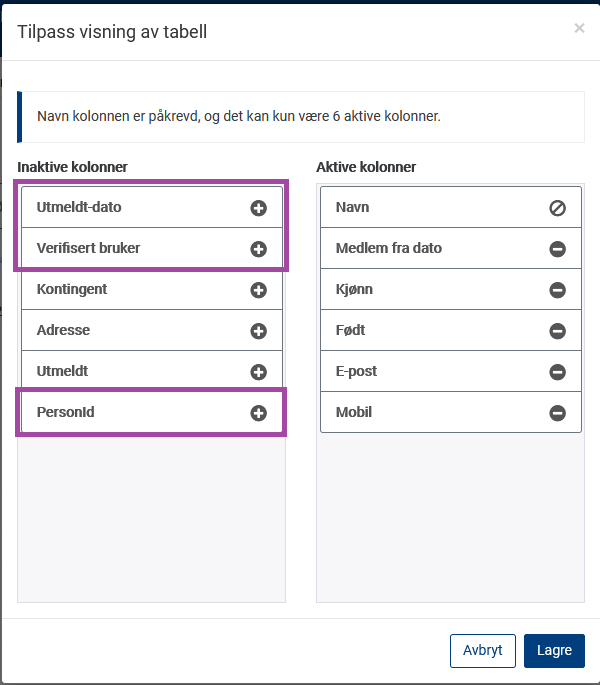Viewport: 600px width, 685px height.
Task: Click the blocked icon on Navn row
Action: (x=557, y=208)
